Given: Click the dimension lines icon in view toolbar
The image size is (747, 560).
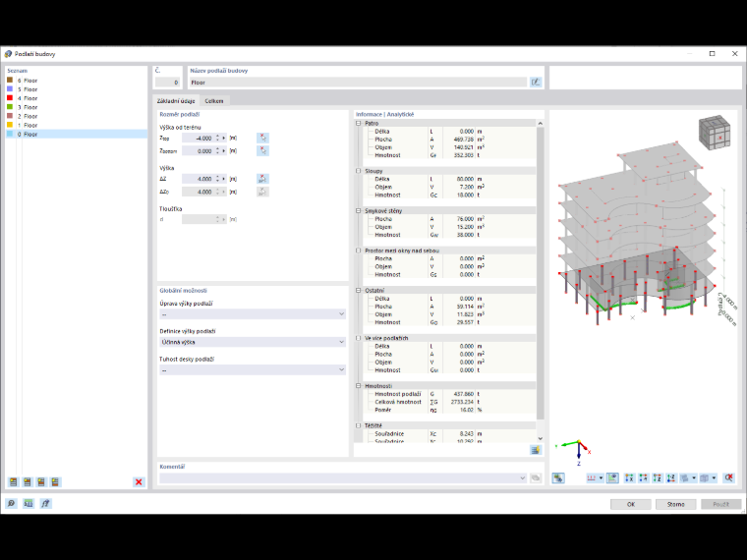Looking at the screenshot, I should [x=592, y=477].
